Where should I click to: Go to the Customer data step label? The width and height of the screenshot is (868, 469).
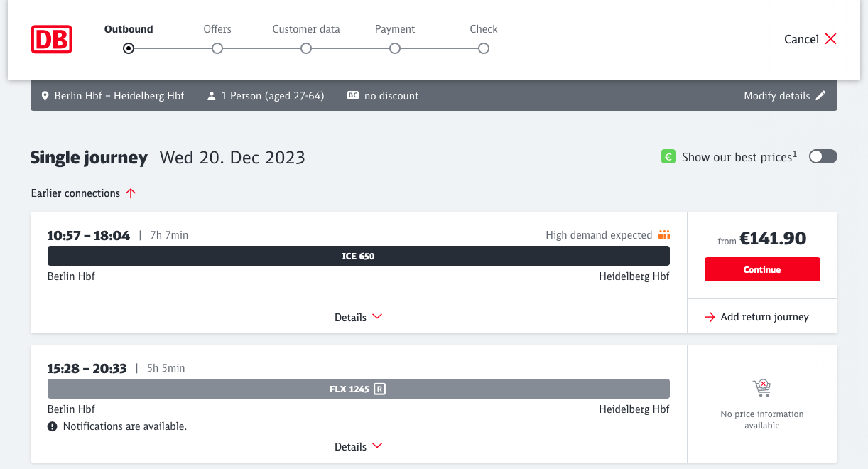pos(306,29)
